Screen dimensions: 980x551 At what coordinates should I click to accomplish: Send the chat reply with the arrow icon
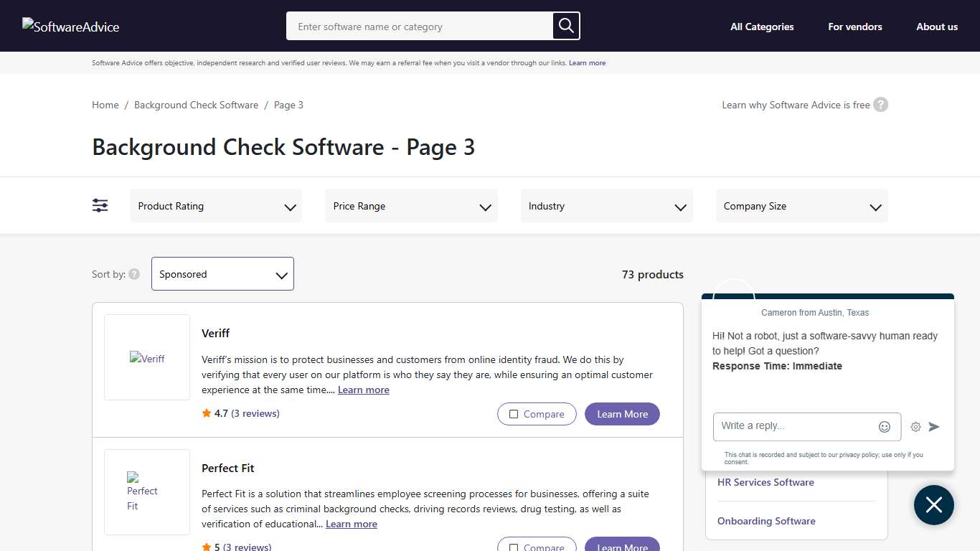935,426
